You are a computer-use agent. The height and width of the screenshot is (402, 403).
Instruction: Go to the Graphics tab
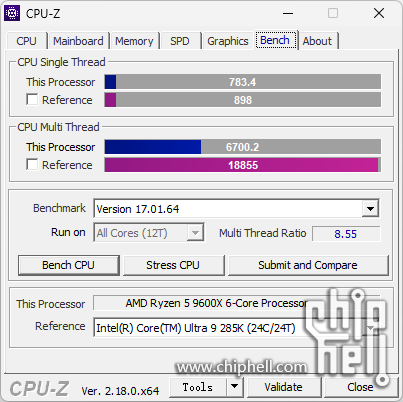point(228,41)
